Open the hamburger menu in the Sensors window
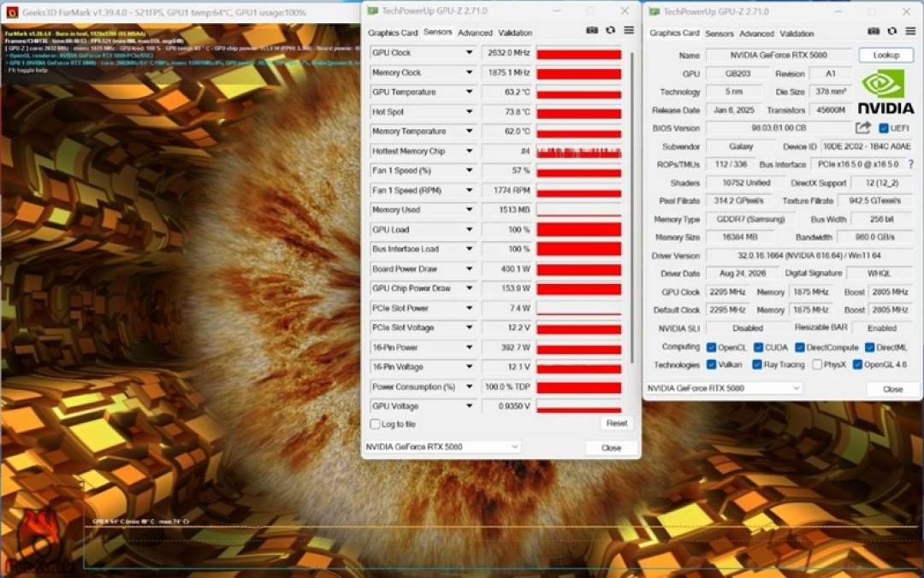This screenshot has height=578, width=924. pos(629,31)
